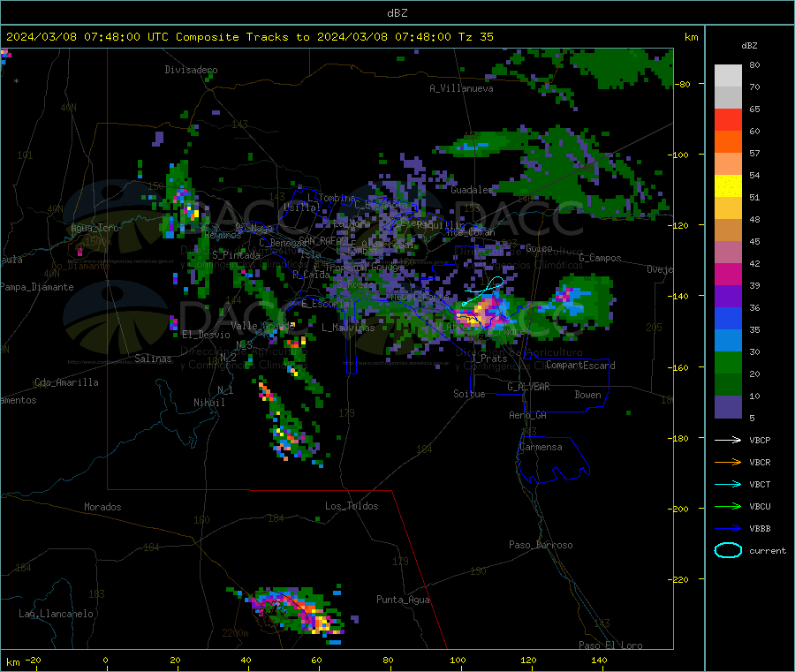Pick the slate purple 5-10 dBZ swatch
This screenshot has height=672, width=795.
click(x=728, y=407)
